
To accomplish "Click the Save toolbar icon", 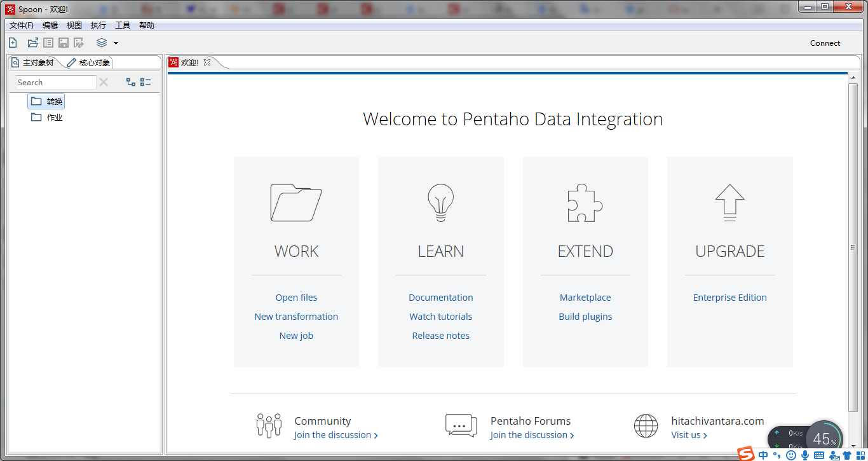I will tap(64, 43).
